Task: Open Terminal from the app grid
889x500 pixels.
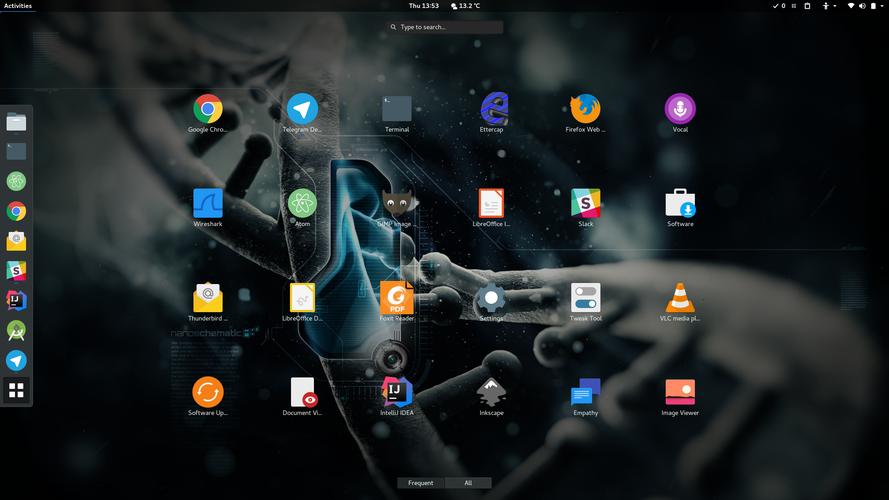Action: [397, 113]
